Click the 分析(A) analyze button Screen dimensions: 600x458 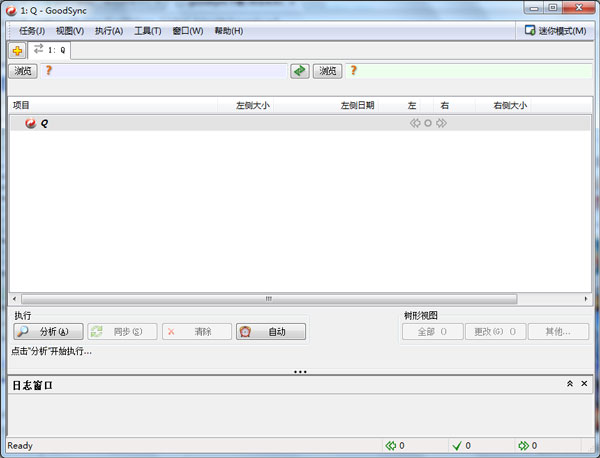pyautogui.click(x=48, y=331)
